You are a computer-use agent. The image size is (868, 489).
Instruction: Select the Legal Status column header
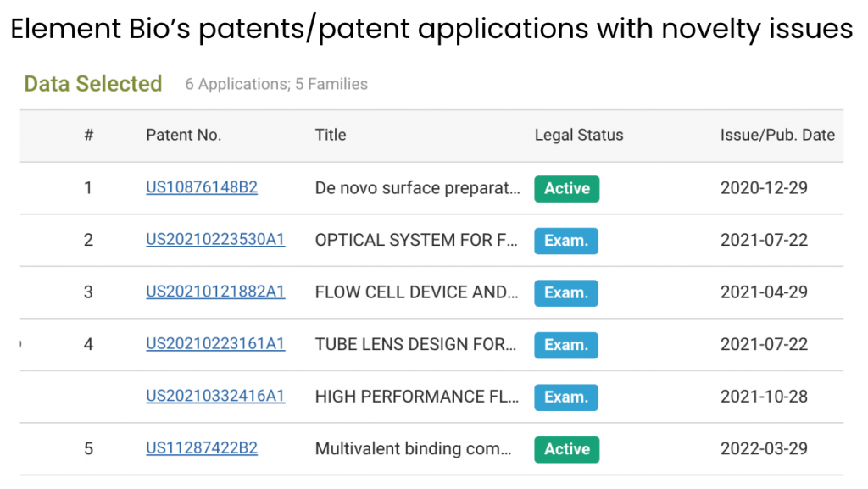pos(579,135)
